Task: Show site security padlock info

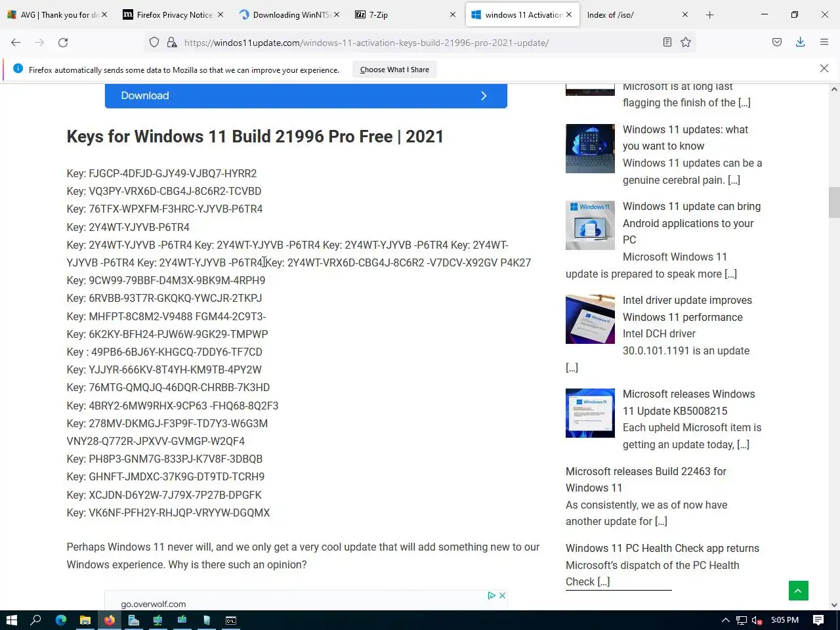Action: (x=172, y=43)
